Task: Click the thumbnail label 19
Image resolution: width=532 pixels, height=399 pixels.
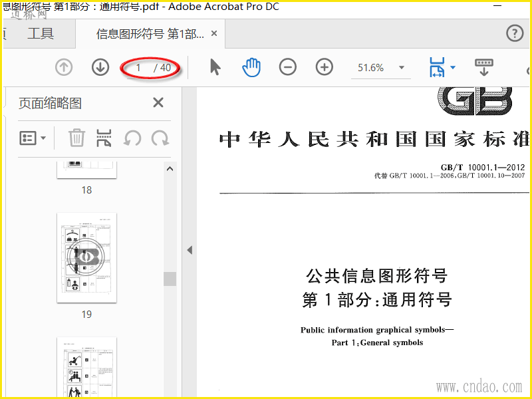Action: 86,314
